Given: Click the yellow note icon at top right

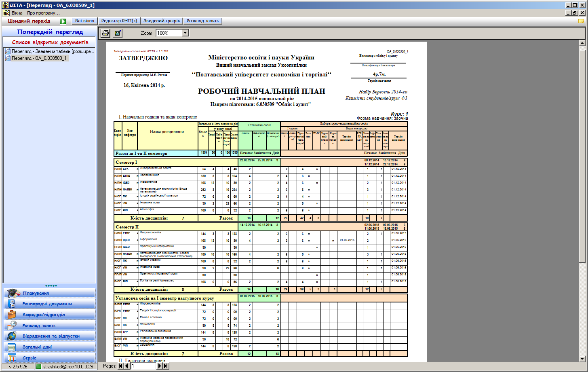Looking at the screenshot, I should (581, 21).
